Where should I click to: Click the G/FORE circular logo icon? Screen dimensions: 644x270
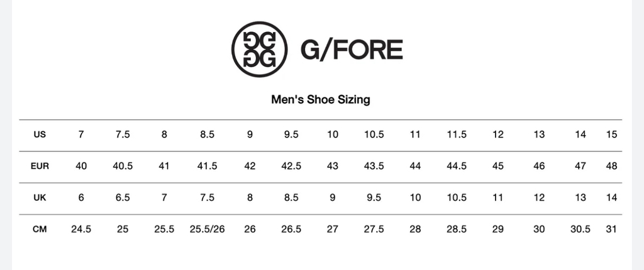259,49
